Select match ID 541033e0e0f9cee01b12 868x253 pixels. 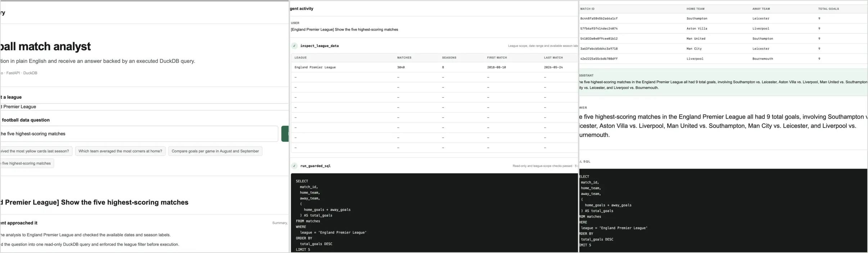click(x=599, y=38)
